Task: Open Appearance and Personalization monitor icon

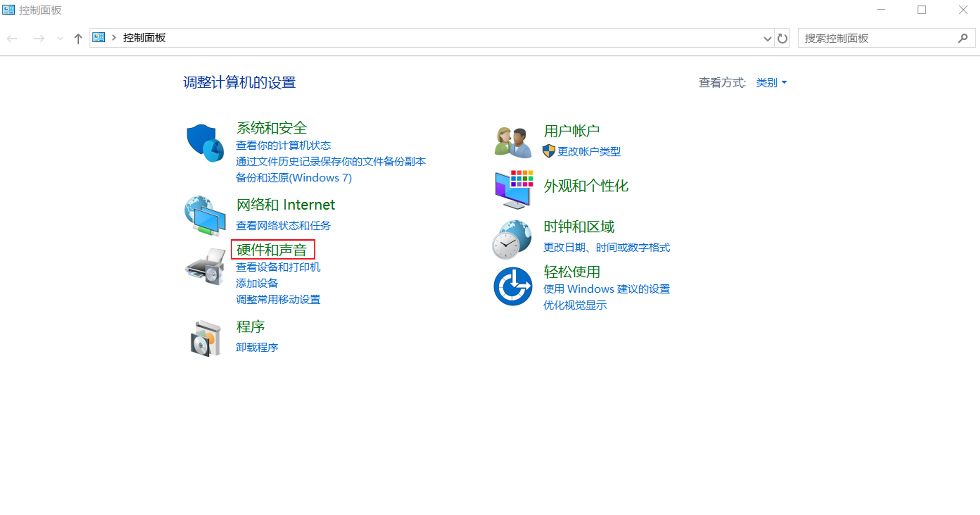Action: click(513, 189)
